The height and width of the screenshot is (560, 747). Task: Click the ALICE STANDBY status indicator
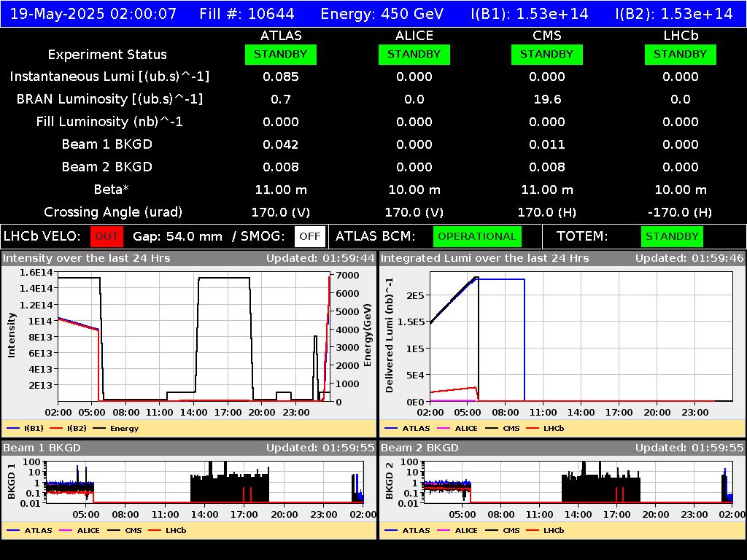click(414, 54)
